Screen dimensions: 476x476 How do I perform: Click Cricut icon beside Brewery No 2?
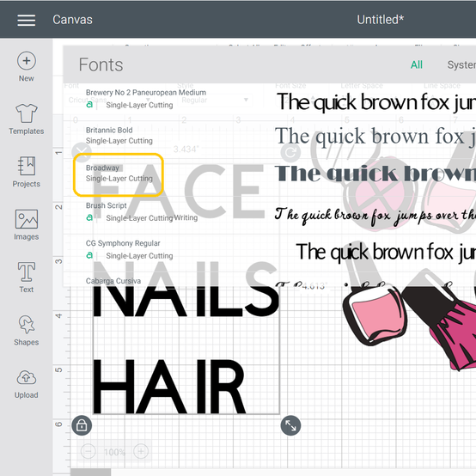[x=89, y=105]
